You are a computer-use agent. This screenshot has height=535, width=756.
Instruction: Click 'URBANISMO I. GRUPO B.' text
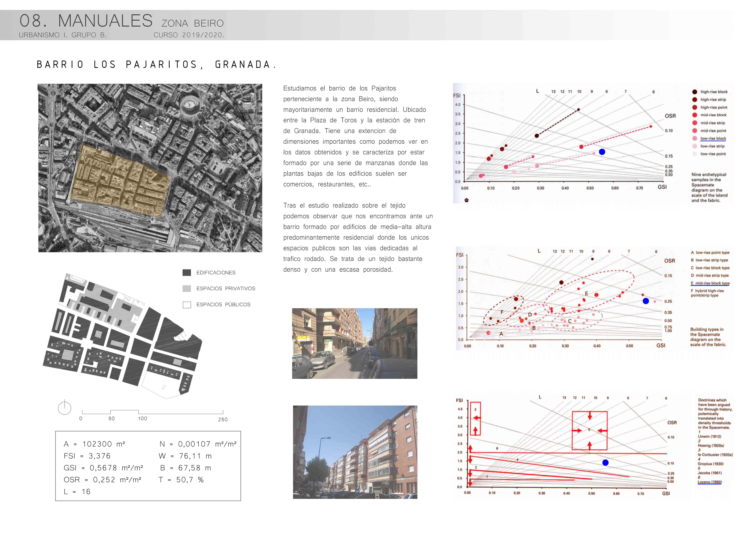click(x=63, y=35)
